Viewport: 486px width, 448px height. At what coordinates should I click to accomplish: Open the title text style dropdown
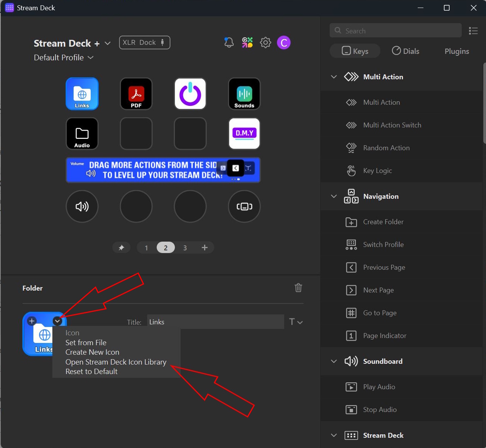pos(296,322)
